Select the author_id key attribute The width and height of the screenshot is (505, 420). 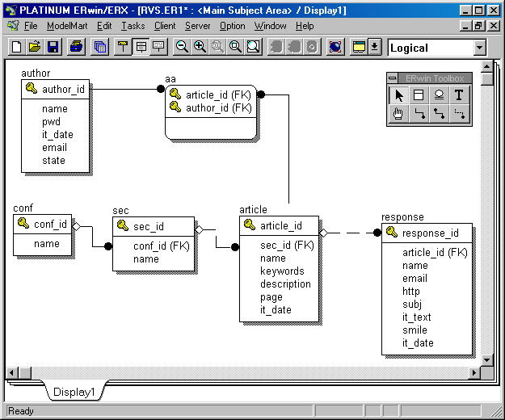pyautogui.click(x=63, y=89)
